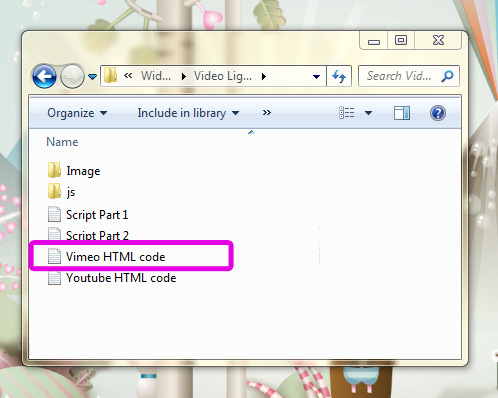Viewport: 498px width, 398px height.
Task: Select the Youtube HTML code filename
Action: (121, 278)
